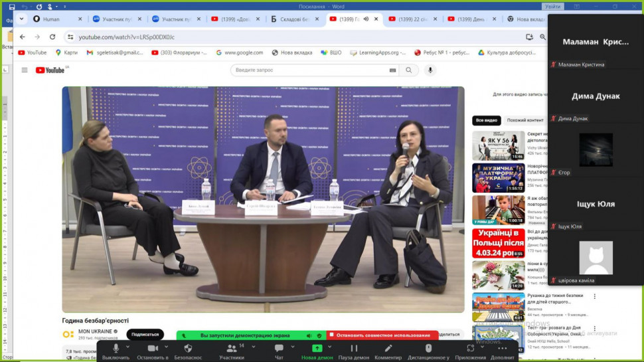Viewport: 644px width, 362px height.
Task: Open the flowers video thumbnail lasting 14:20
Action: [x=498, y=275]
